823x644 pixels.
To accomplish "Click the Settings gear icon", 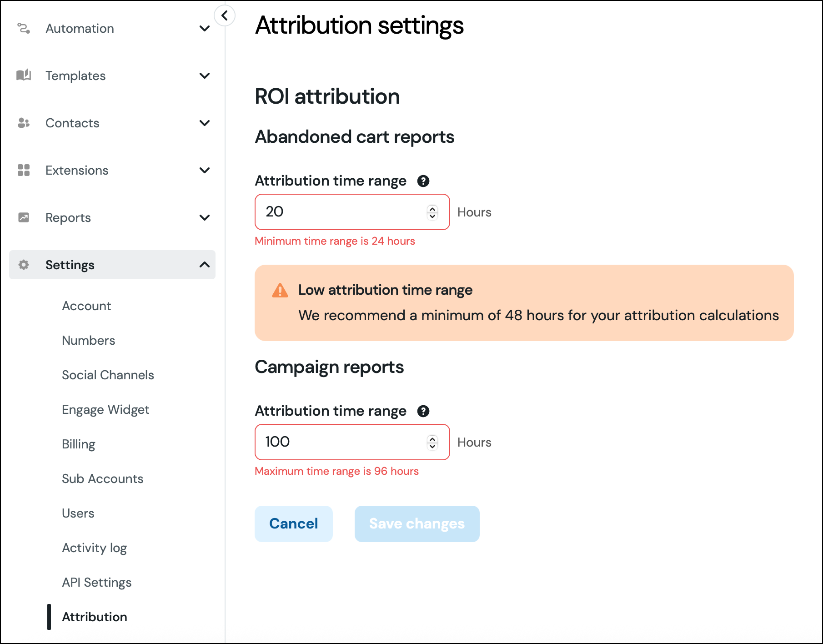I will [24, 265].
